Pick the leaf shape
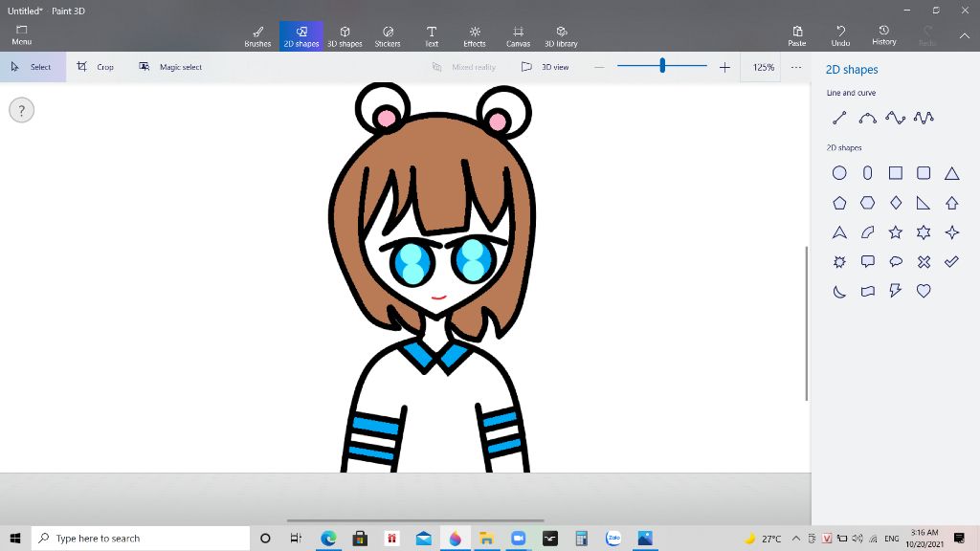Screen dimensions: 980x551 [867, 232]
